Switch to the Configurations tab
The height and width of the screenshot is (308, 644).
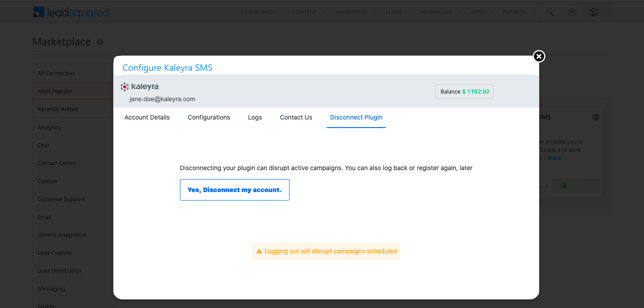(209, 117)
